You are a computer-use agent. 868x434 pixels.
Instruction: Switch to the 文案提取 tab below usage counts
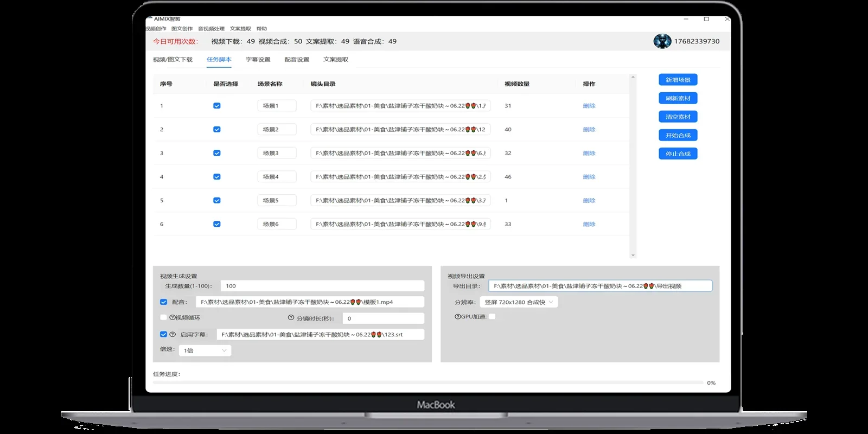[336, 60]
